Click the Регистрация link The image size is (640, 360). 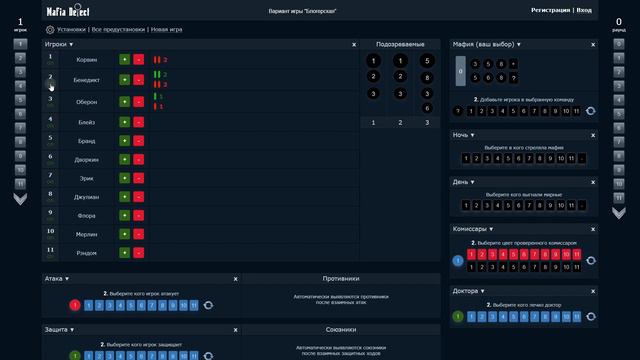[x=550, y=10]
